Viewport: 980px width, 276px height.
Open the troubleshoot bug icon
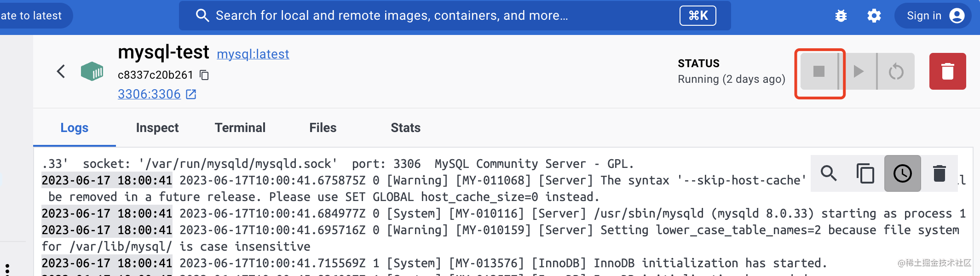click(841, 16)
